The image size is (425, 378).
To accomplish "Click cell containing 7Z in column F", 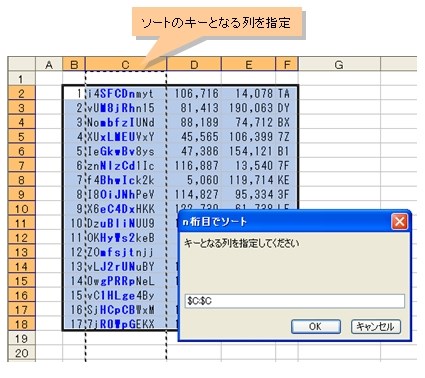I will click(287, 137).
